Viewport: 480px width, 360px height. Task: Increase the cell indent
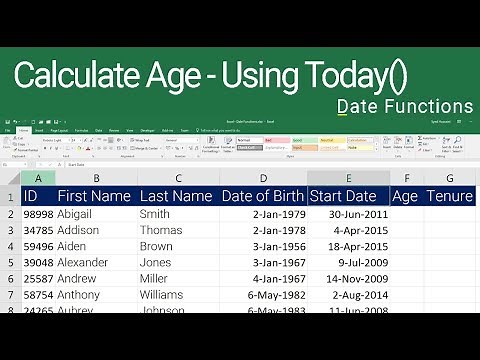click(124, 148)
